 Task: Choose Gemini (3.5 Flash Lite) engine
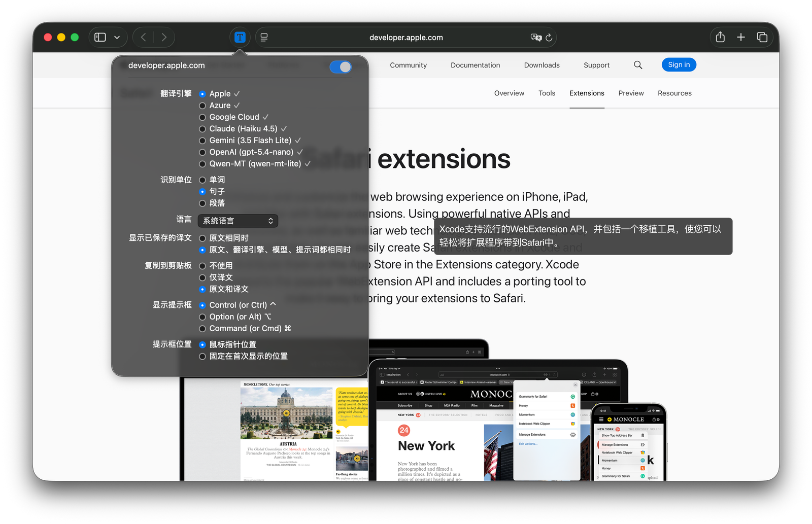(x=202, y=141)
